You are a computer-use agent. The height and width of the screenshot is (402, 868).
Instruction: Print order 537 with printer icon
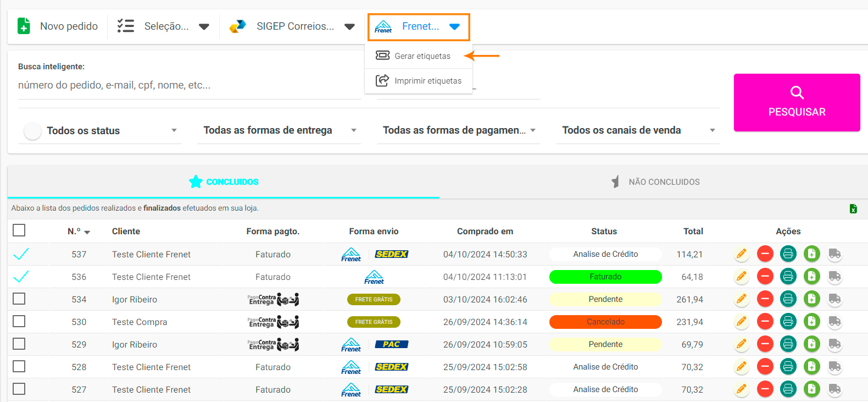[x=788, y=254]
